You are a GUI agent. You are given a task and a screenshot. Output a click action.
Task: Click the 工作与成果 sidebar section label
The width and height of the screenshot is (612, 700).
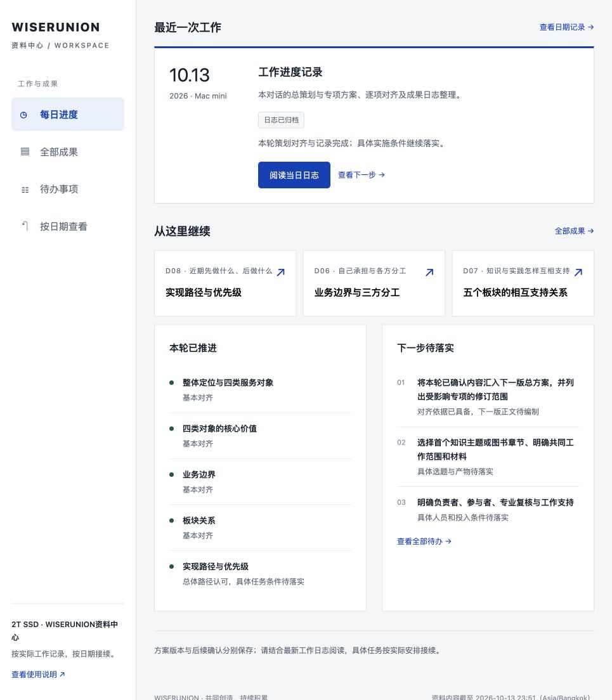click(38, 84)
